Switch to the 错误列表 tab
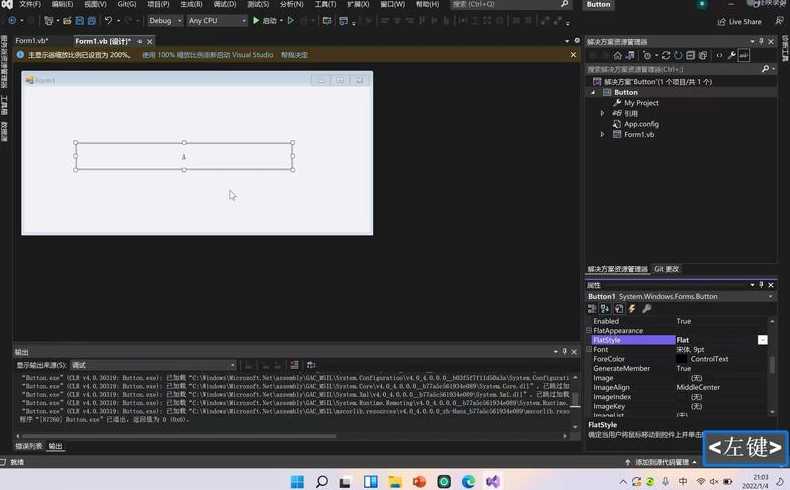This screenshot has height=490, width=790. [29, 446]
